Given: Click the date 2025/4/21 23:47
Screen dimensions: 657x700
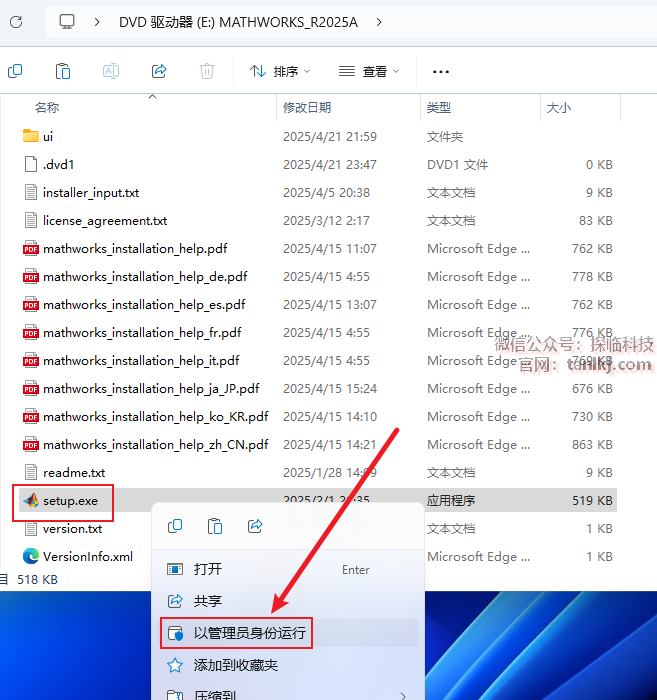Looking at the screenshot, I should [x=330, y=165].
